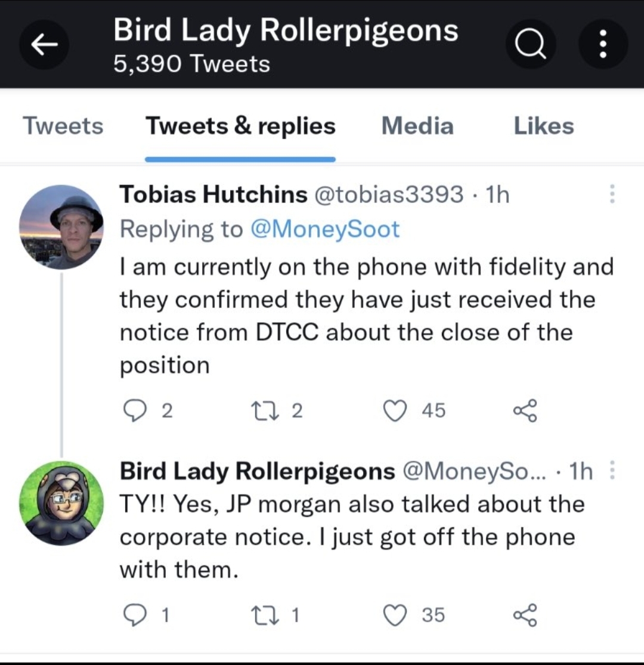Switch to the Media tab
644x665 pixels.
click(x=417, y=126)
